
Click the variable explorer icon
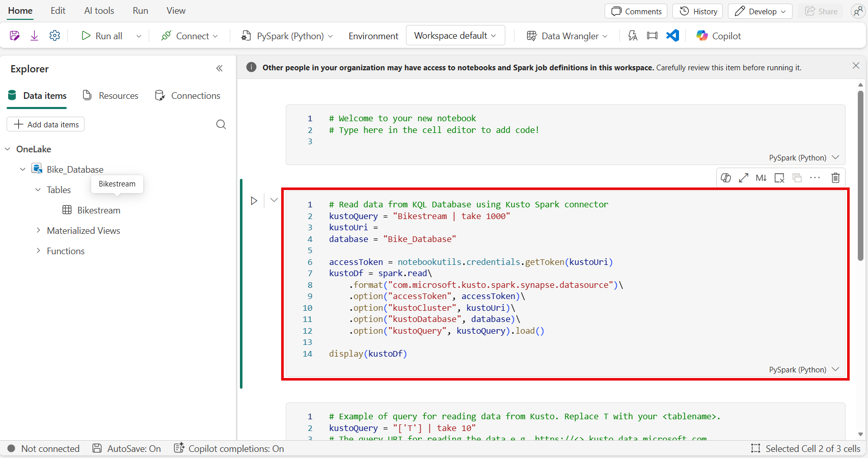click(x=633, y=36)
